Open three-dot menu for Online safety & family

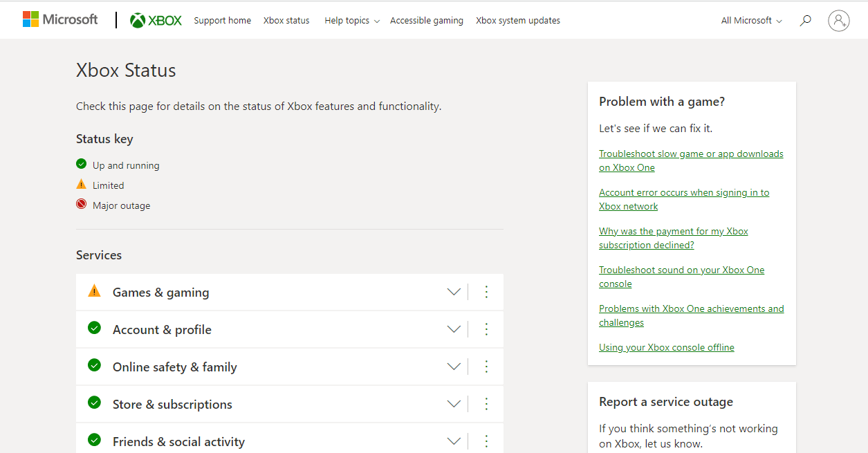[x=486, y=367]
